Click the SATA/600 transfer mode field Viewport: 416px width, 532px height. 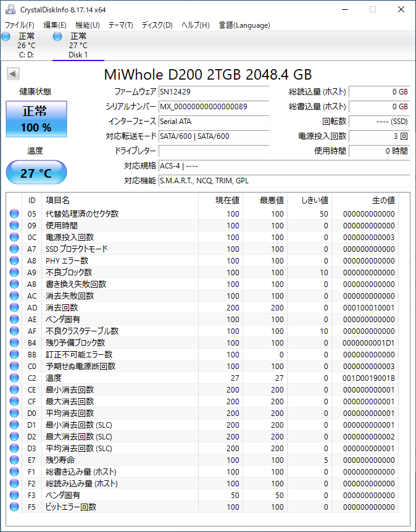tap(214, 136)
